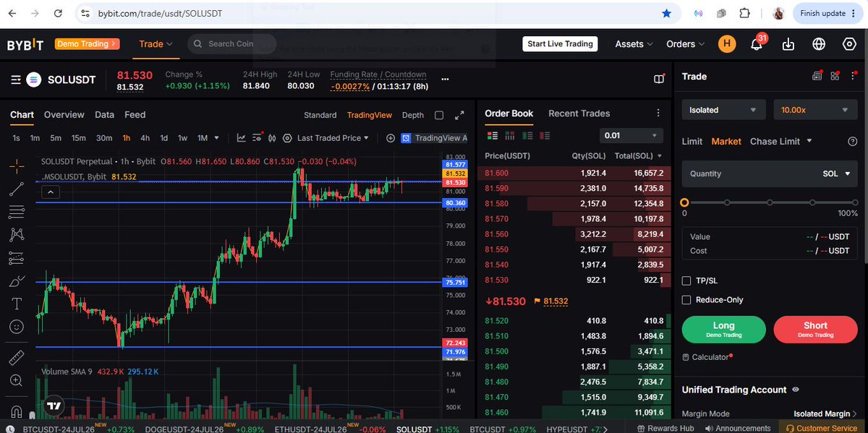Image resolution: width=868 pixels, height=433 pixels.
Task: Open the 0.01 price grouping dropdown
Action: pos(631,135)
